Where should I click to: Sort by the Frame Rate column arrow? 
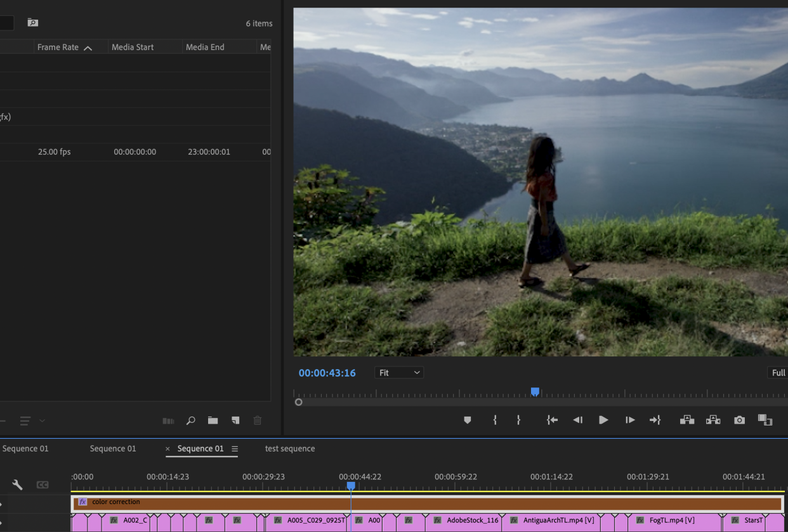click(88, 48)
